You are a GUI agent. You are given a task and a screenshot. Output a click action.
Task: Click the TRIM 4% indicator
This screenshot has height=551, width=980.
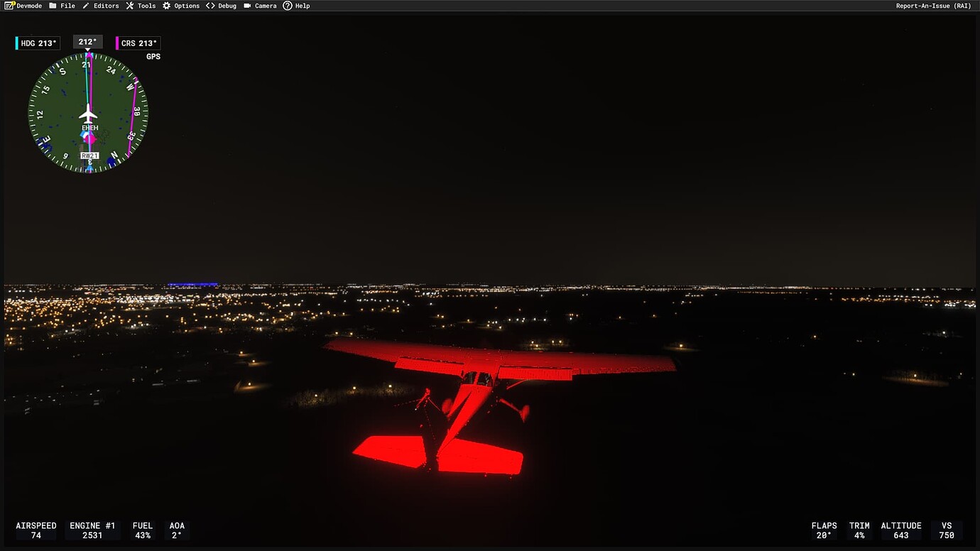[x=859, y=530]
